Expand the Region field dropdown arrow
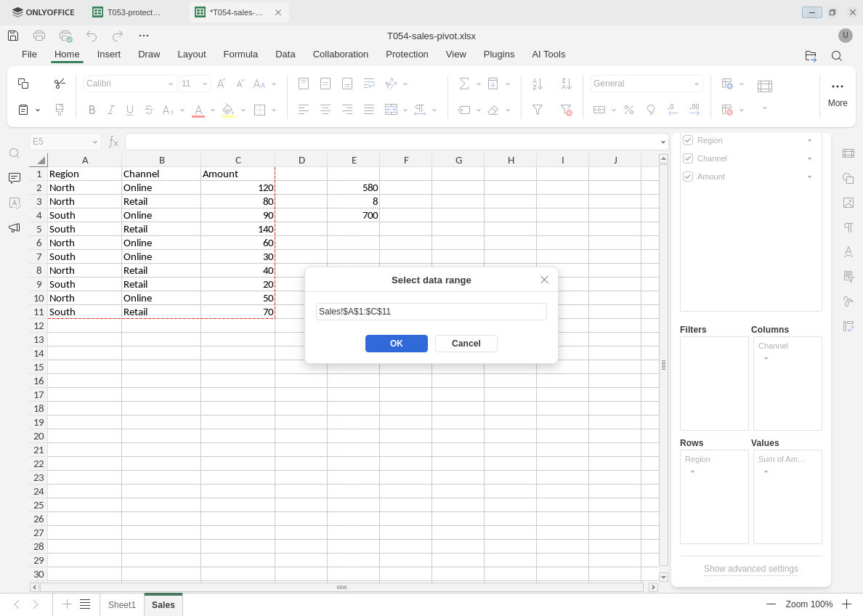 point(810,140)
